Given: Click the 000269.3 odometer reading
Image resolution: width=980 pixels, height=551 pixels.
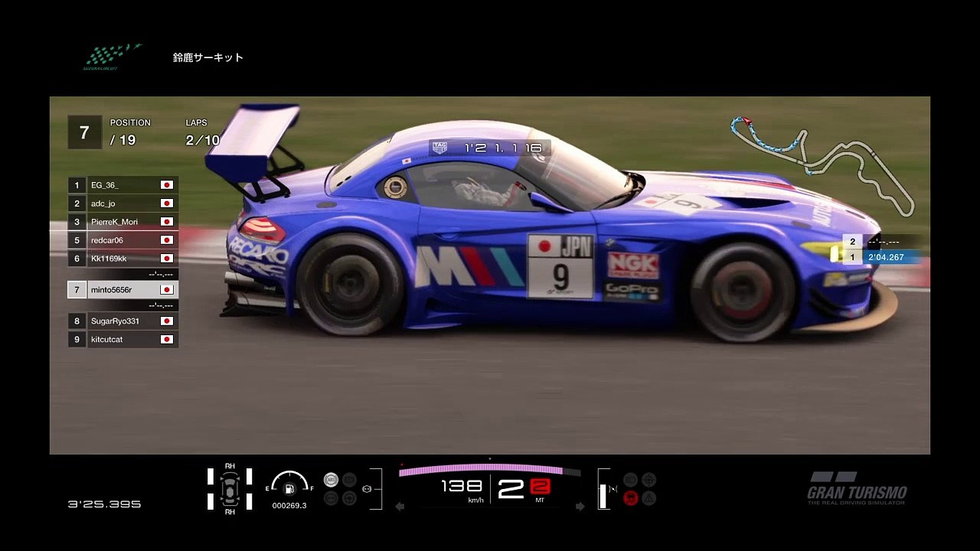Looking at the screenshot, I should pos(289,506).
